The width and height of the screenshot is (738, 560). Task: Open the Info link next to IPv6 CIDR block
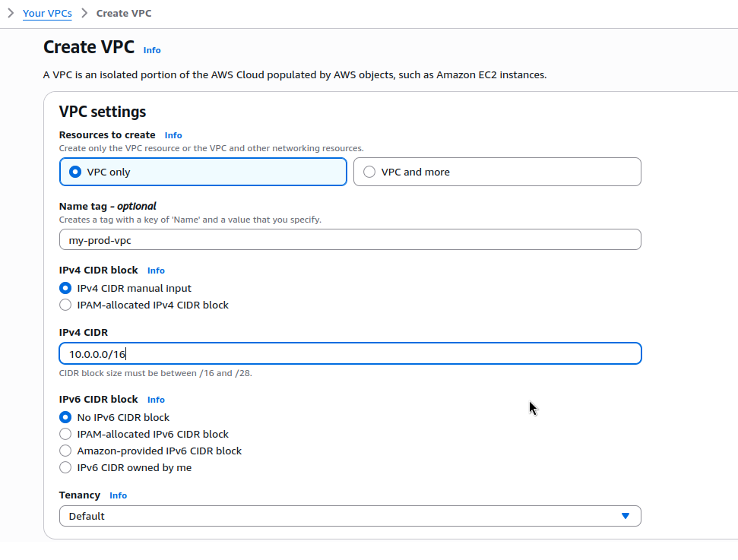coord(156,400)
